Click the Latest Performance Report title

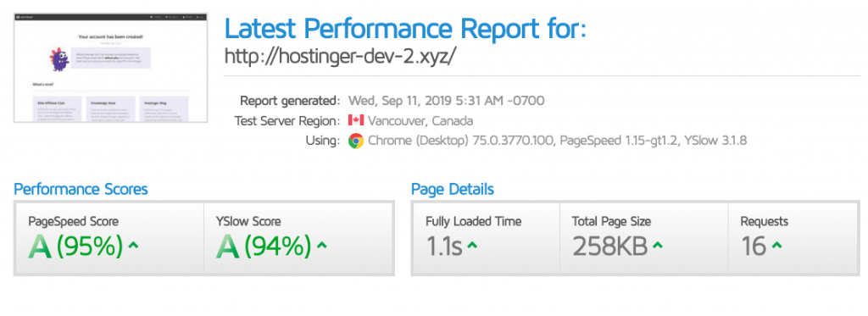405,28
